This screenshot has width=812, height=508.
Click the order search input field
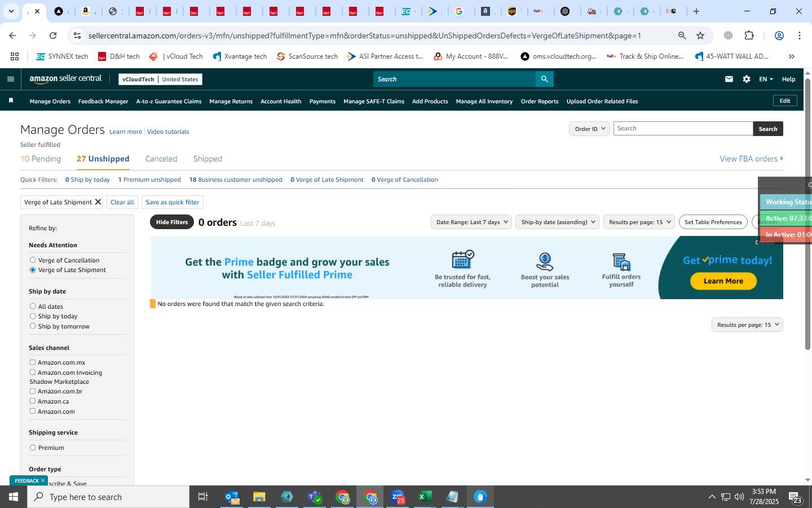point(683,129)
